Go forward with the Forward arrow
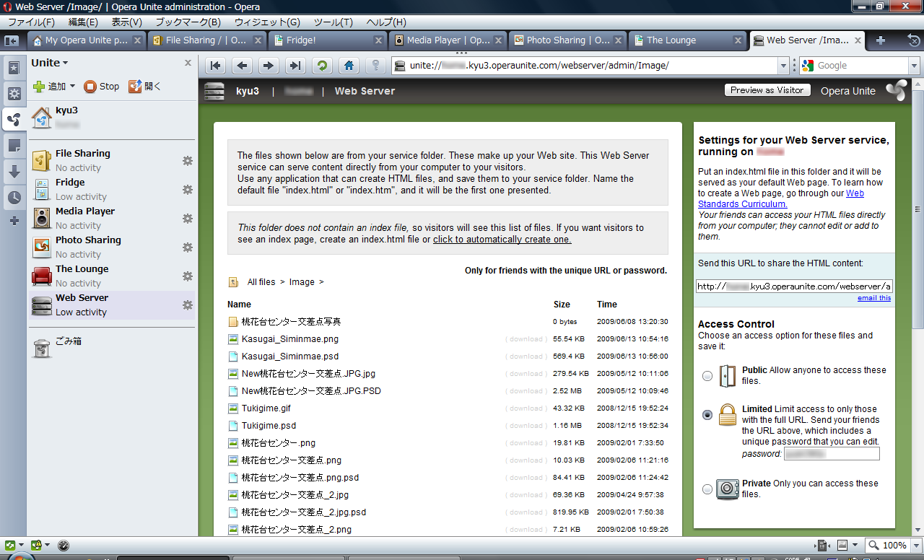 (x=269, y=66)
